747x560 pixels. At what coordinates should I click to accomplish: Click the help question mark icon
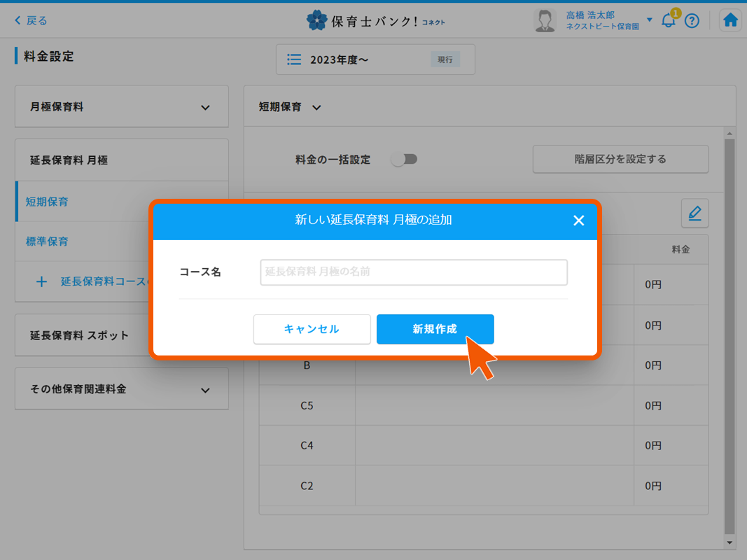coord(692,20)
